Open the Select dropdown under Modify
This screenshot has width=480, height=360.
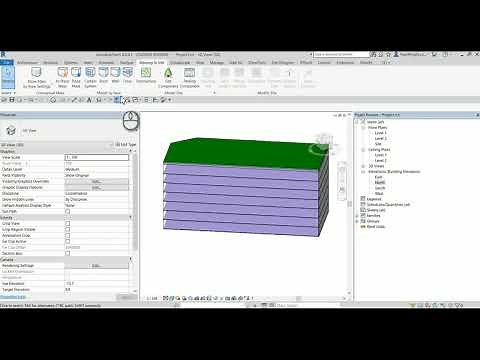point(8,93)
